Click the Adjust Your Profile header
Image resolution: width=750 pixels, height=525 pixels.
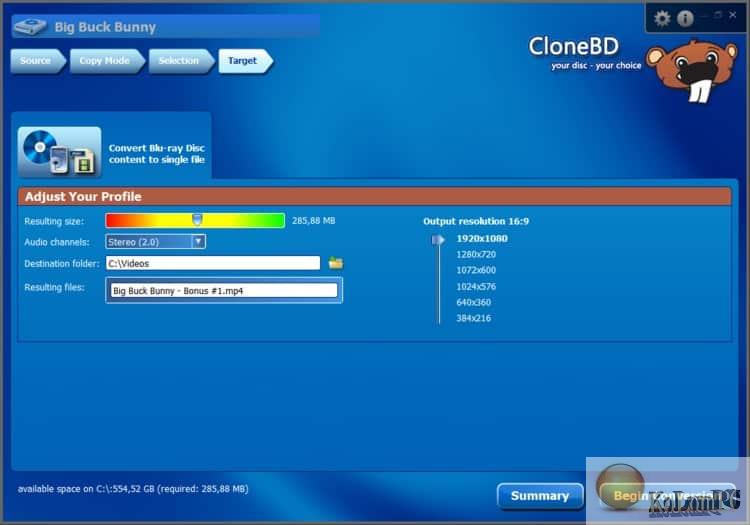(375, 197)
